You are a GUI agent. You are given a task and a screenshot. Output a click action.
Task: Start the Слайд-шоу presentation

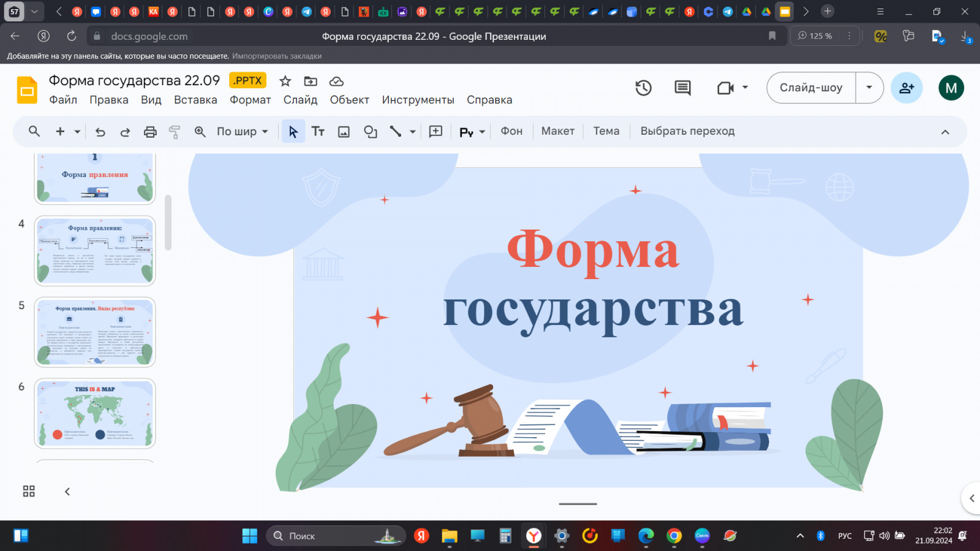coord(811,88)
